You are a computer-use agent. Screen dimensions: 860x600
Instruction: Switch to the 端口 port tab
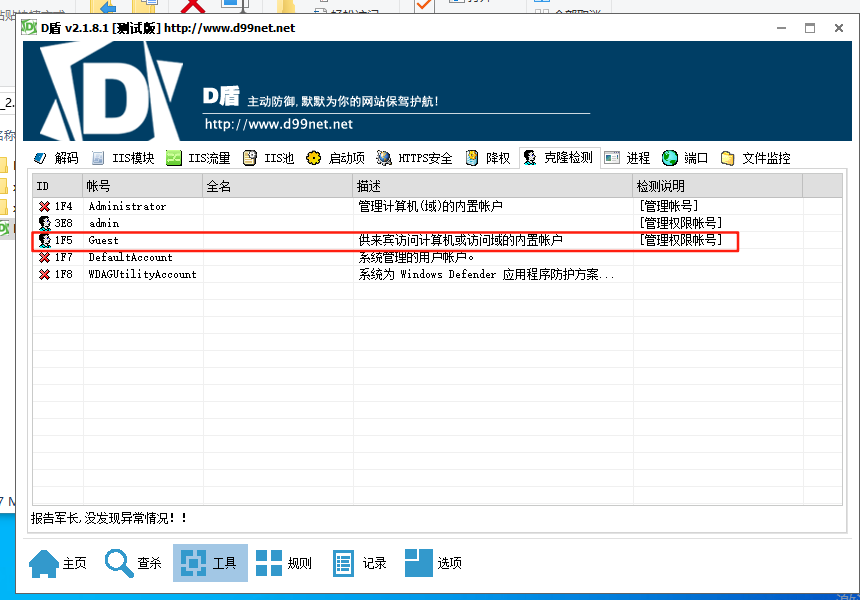pos(686,159)
